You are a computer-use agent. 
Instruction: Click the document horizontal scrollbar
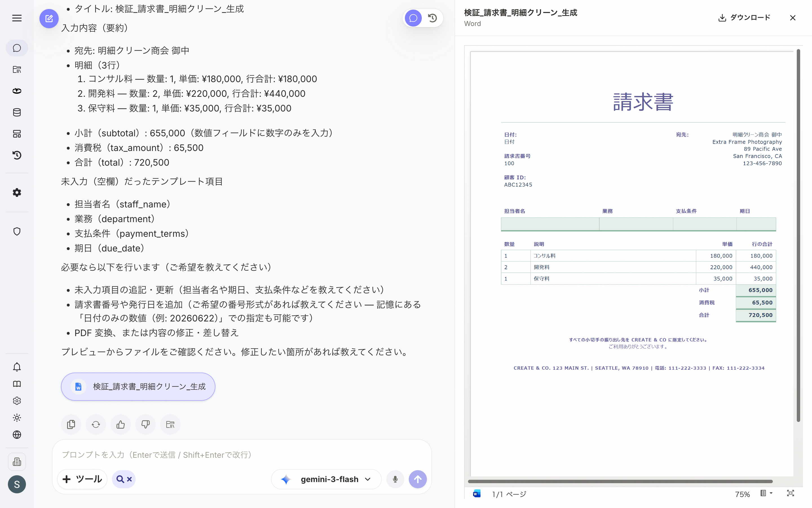[x=620, y=481]
